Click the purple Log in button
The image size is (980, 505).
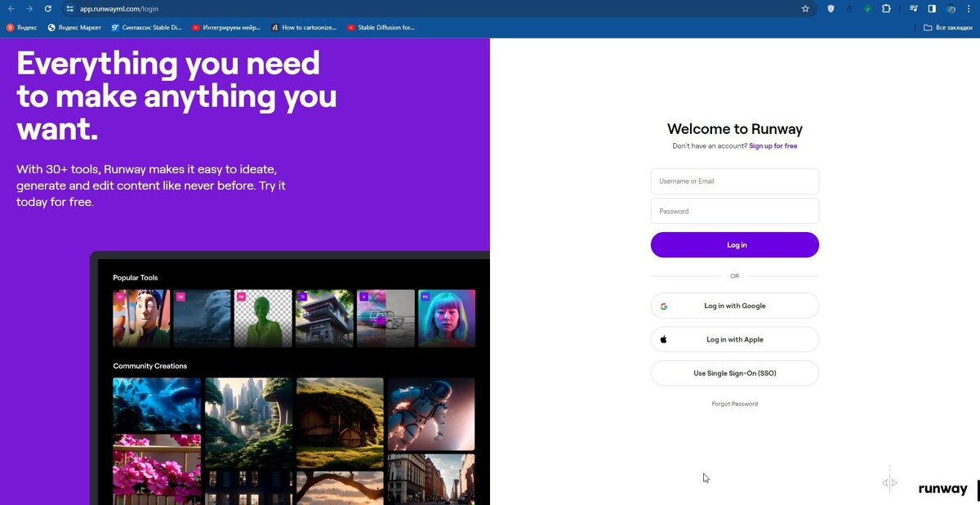(735, 245)
